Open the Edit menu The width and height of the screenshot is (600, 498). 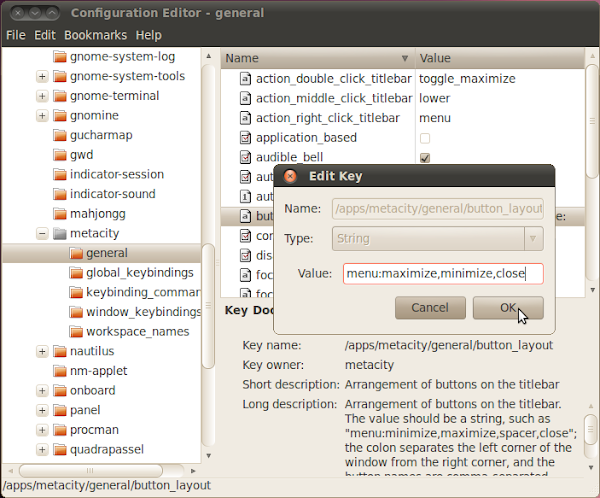pos(45,35)
